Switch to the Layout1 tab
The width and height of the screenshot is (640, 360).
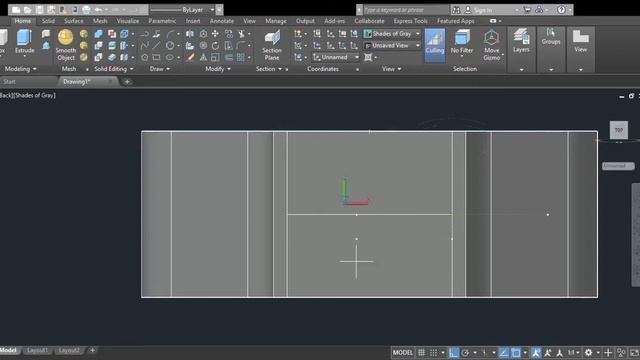click(x=37, y=350)
